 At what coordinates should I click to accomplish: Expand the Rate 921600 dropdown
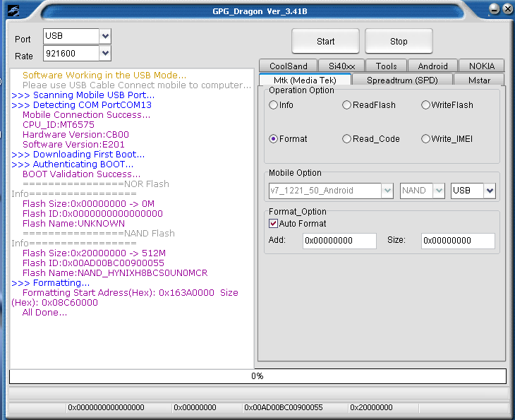[105, 53]
